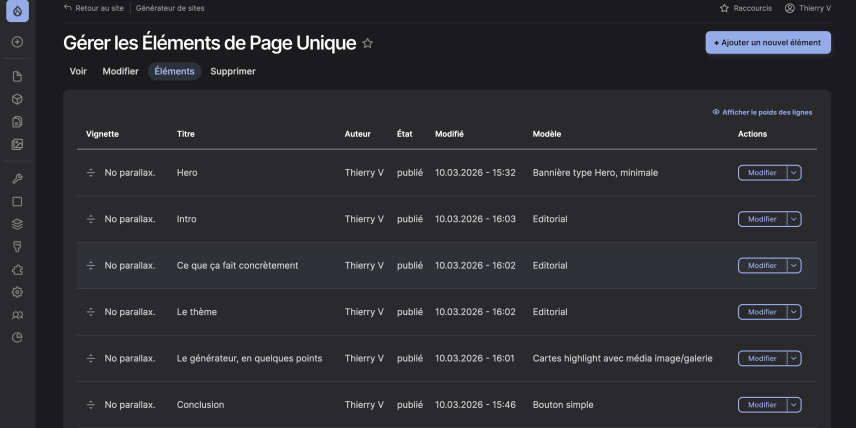The width and height of the screenshot is (856, 428).
Task: Select the Éléments tab
Action: coord(174,72)
